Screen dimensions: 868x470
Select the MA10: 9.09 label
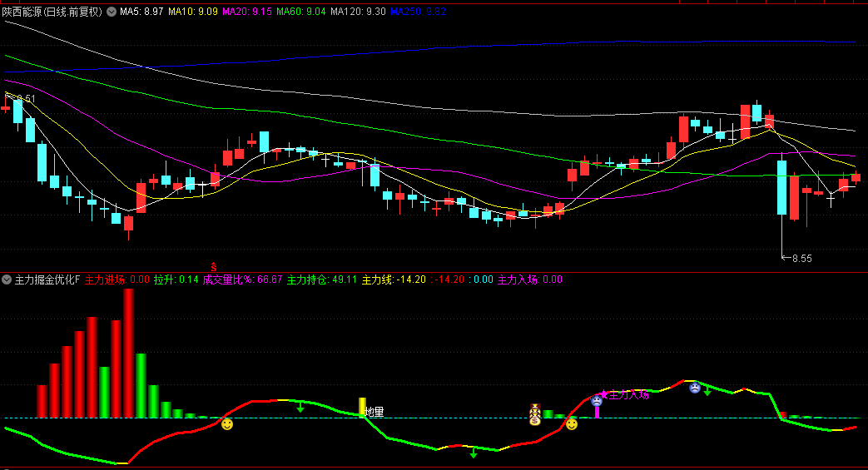[x=192, y=12]
